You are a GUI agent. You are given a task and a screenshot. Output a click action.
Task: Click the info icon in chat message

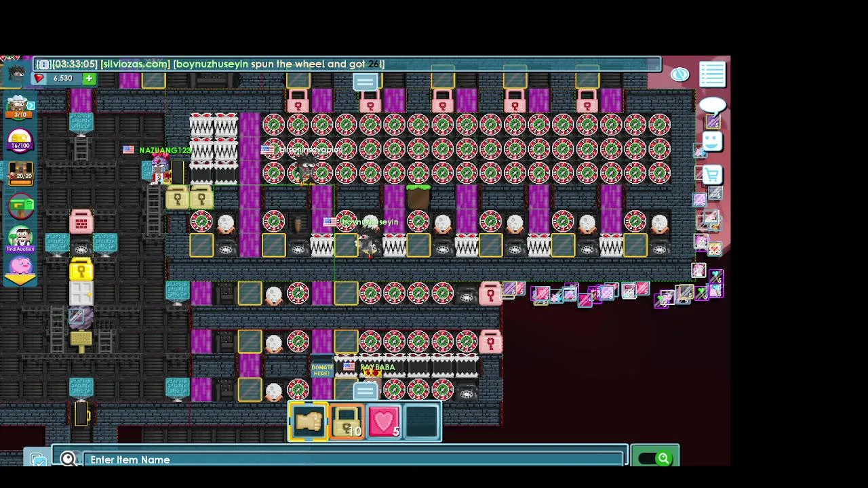click(43, 64)
